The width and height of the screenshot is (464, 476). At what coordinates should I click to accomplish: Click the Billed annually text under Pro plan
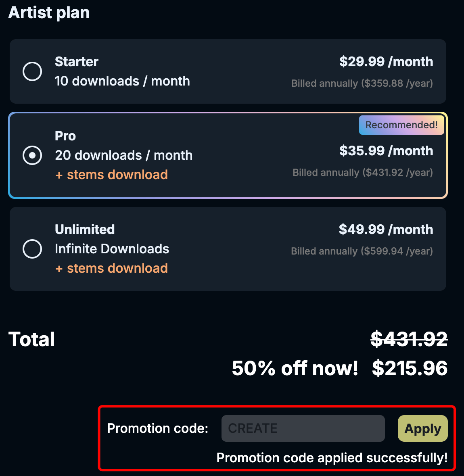coord(362,172)
